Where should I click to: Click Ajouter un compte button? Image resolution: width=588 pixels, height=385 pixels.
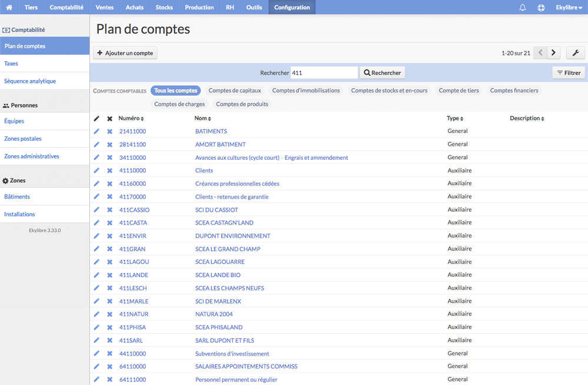125,53
